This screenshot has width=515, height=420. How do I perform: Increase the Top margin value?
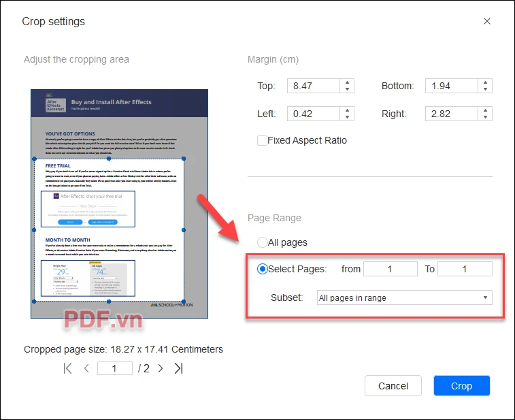(347, 82)
